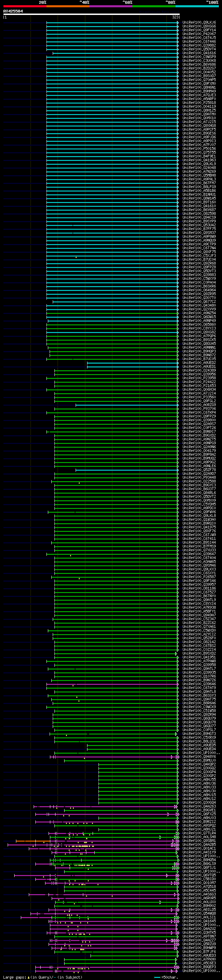Screen dimensions: 222x980
Task: Select hit label UniRef100_Q4KQP2
Action: click(x=199, y=764)
